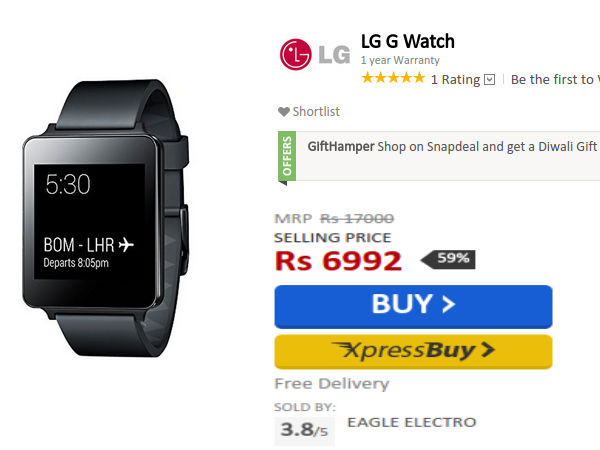
Task: Click the 59% discount tag
Action: click(x=448, y=259)
